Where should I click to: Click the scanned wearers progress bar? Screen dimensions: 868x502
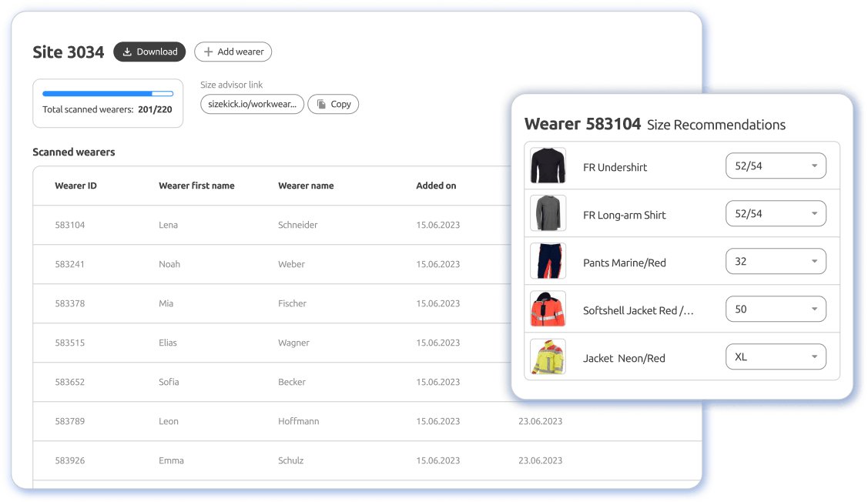point(108,93)
